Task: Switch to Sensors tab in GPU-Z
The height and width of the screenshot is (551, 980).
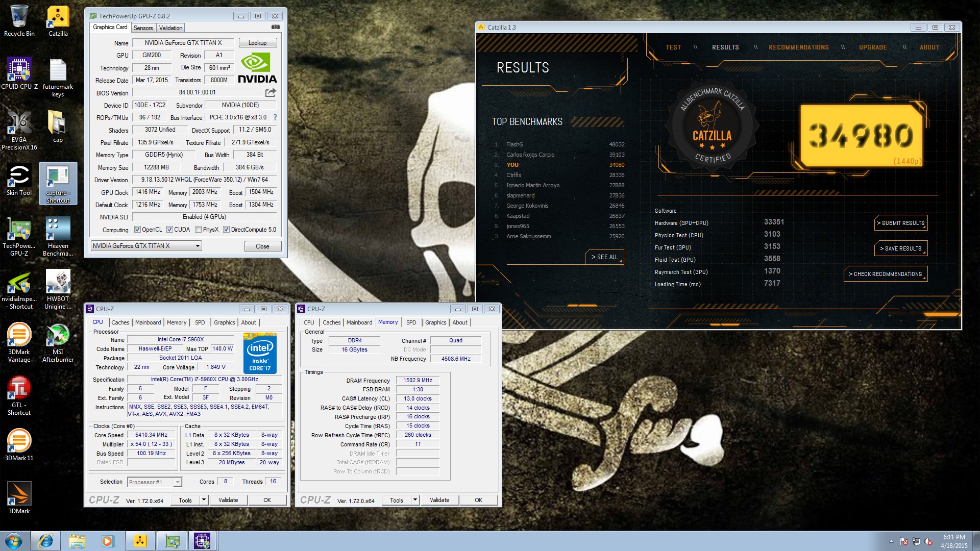Action: (143, 28)
